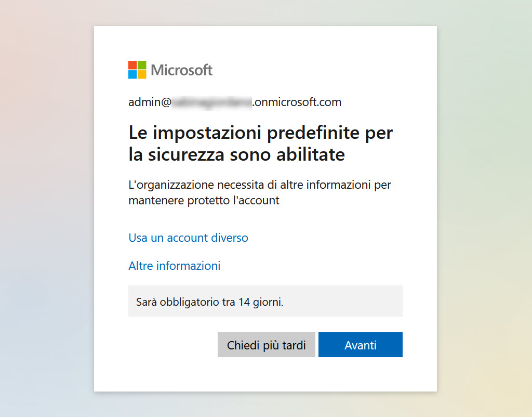The height and width of the screenshot is (417, 532).
Task: Click the blue square of Microsoft logo
Action: (132, 74)
